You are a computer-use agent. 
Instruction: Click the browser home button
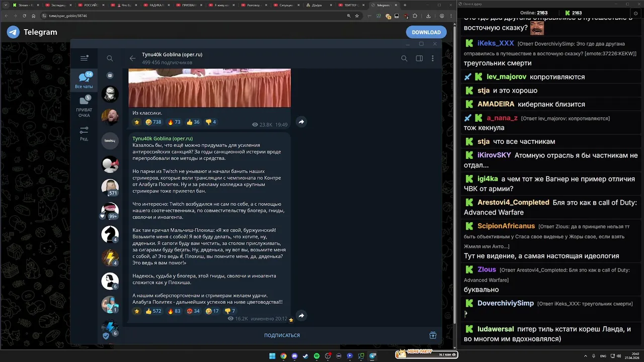(34, 16)
